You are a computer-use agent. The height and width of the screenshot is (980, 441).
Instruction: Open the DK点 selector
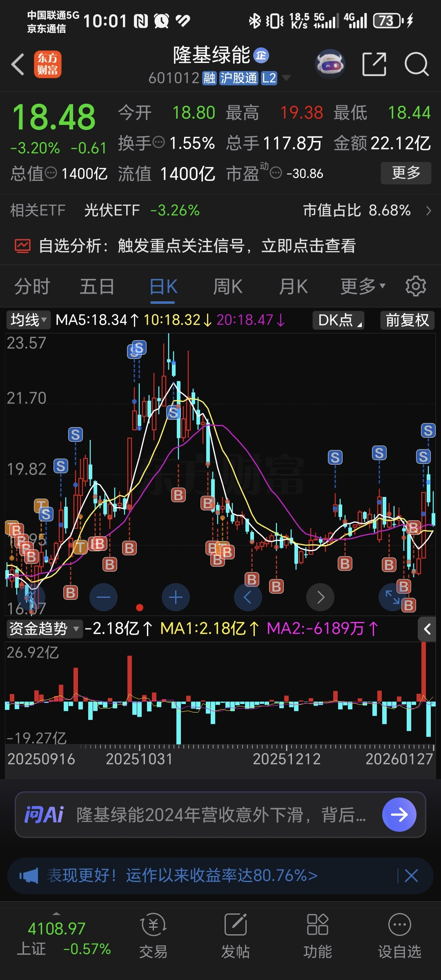coord(339,320)
